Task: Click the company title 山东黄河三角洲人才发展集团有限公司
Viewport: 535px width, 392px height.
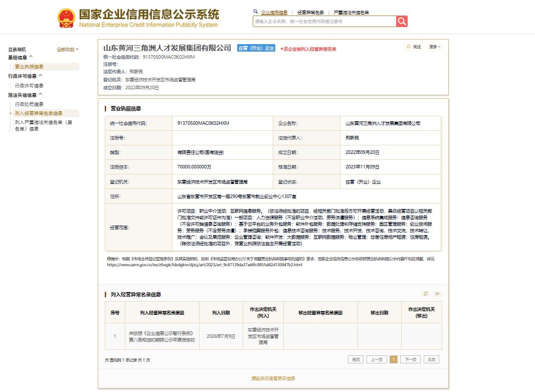Action: (x=167, y=48)
